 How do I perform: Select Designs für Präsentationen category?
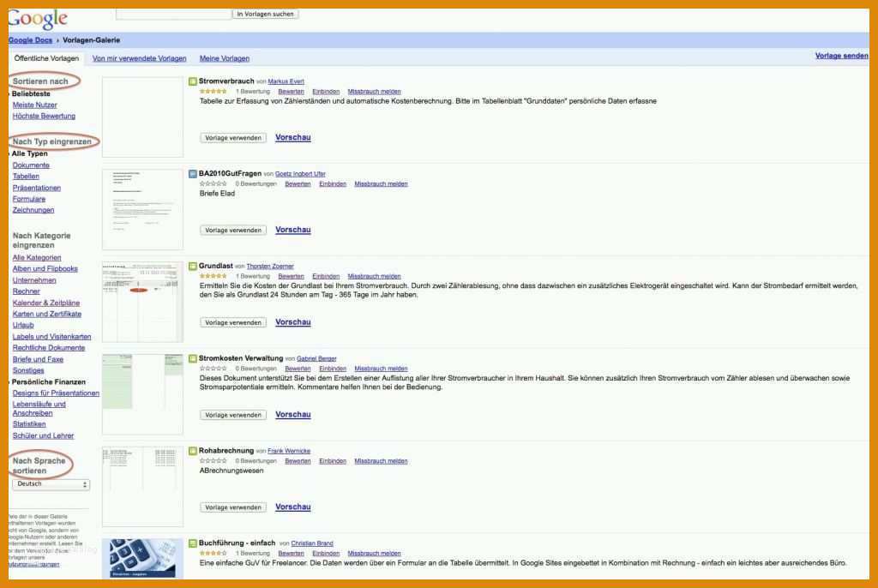[56, 393]
